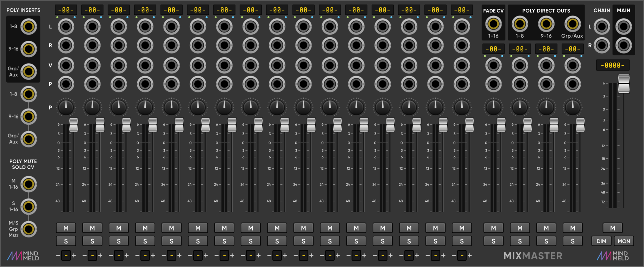Click the first track's group number display
The image size is (644, 267).
(x=66, y=255)
